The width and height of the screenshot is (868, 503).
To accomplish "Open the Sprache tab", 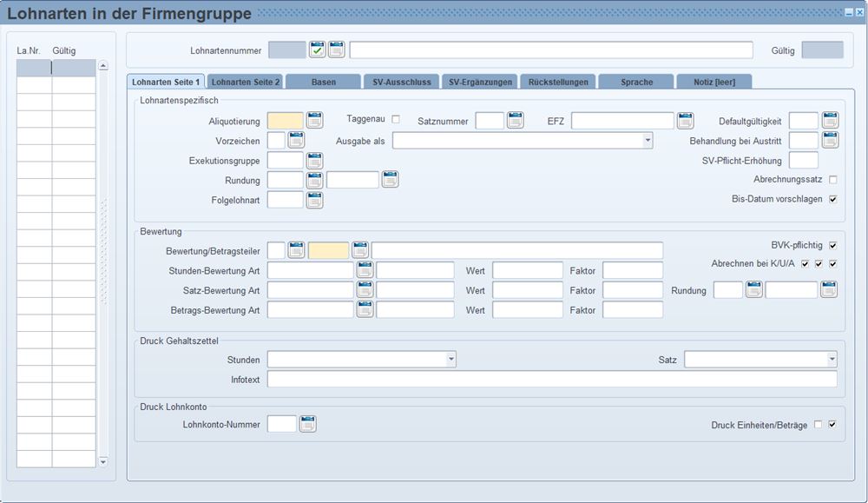I will [x=636, y=82].
